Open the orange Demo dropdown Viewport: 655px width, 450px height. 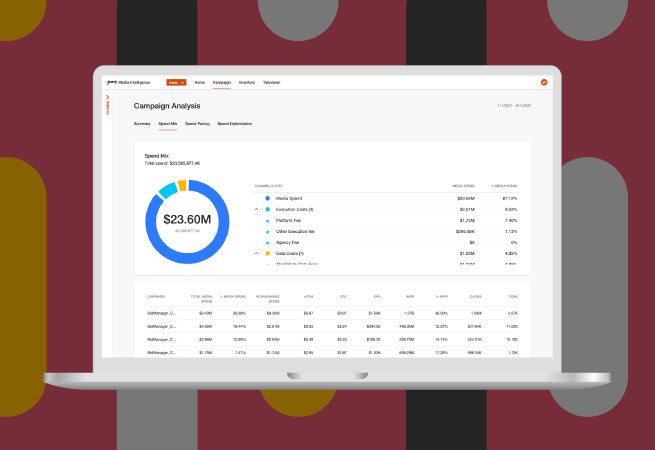click(x=176, y=82)
